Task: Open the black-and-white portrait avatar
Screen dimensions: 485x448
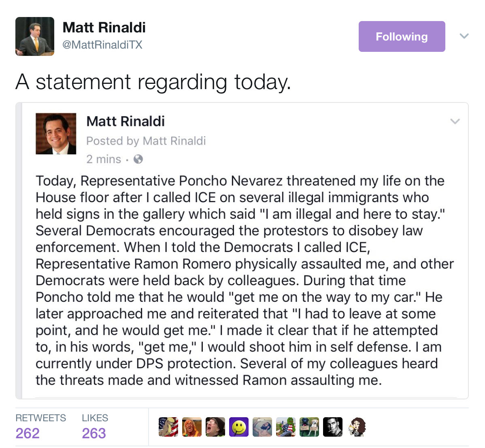Action: [333, 427]
